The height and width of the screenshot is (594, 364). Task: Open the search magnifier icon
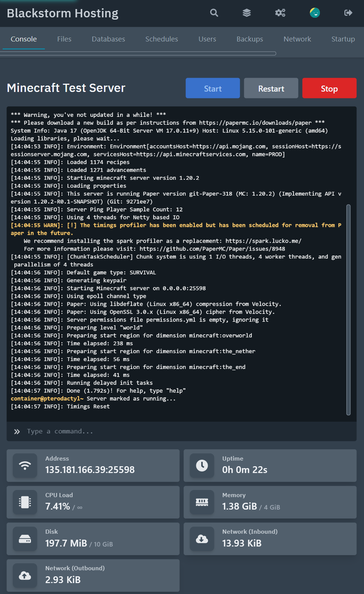coord(214,13)
